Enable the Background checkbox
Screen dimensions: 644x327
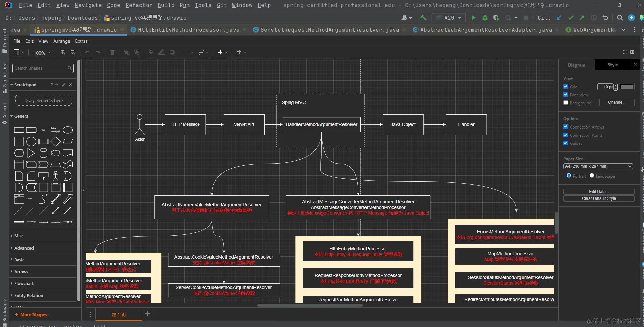coord(565,103)
